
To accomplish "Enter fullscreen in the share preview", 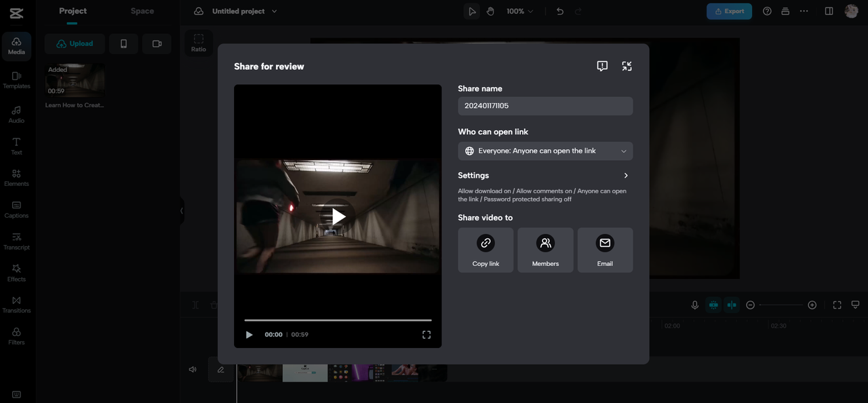I will (x=427, y=334).
